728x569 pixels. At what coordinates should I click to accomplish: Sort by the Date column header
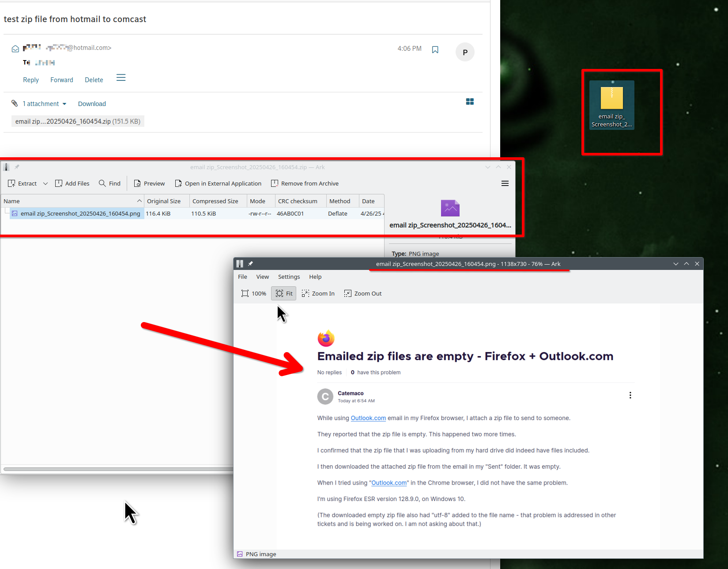point(371,201)
